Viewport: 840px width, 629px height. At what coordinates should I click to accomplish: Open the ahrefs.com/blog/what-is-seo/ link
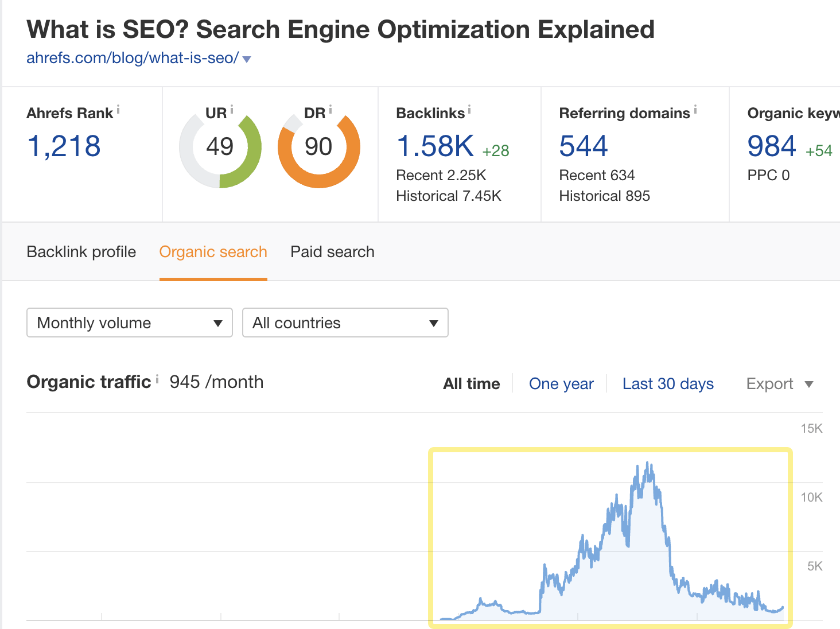133,57
